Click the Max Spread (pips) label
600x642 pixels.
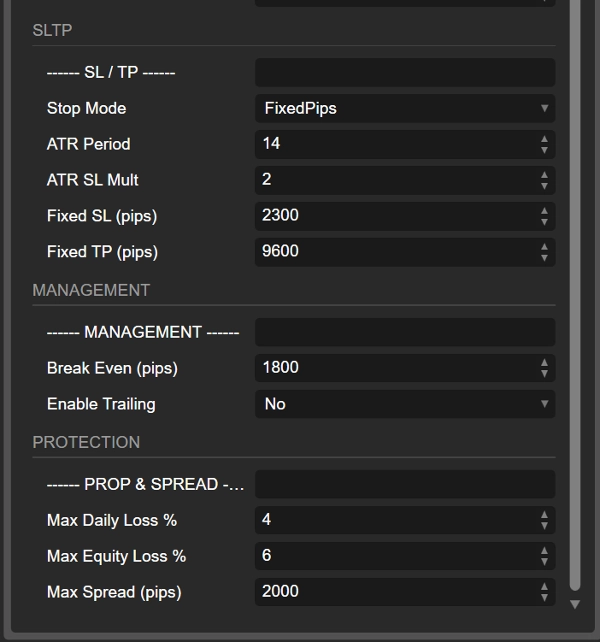pos(114,592)
